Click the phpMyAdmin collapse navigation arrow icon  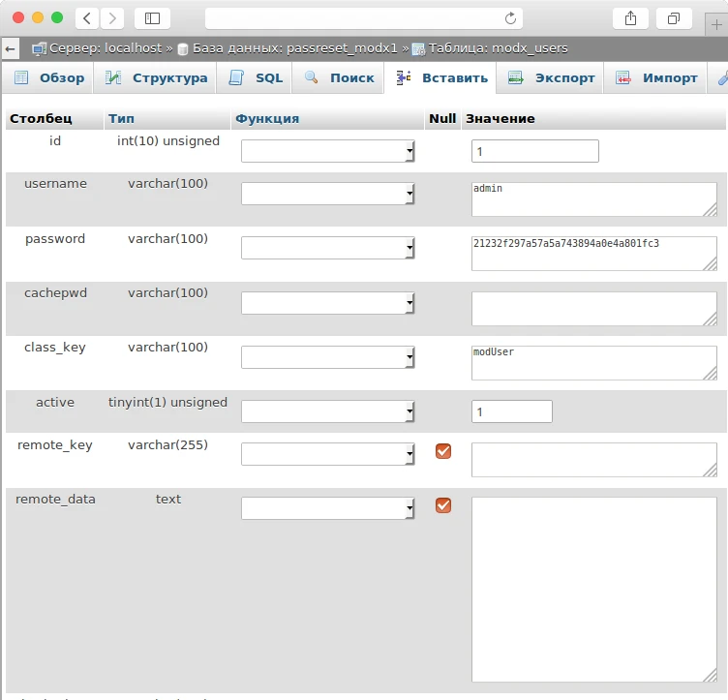tap(11, 47)
